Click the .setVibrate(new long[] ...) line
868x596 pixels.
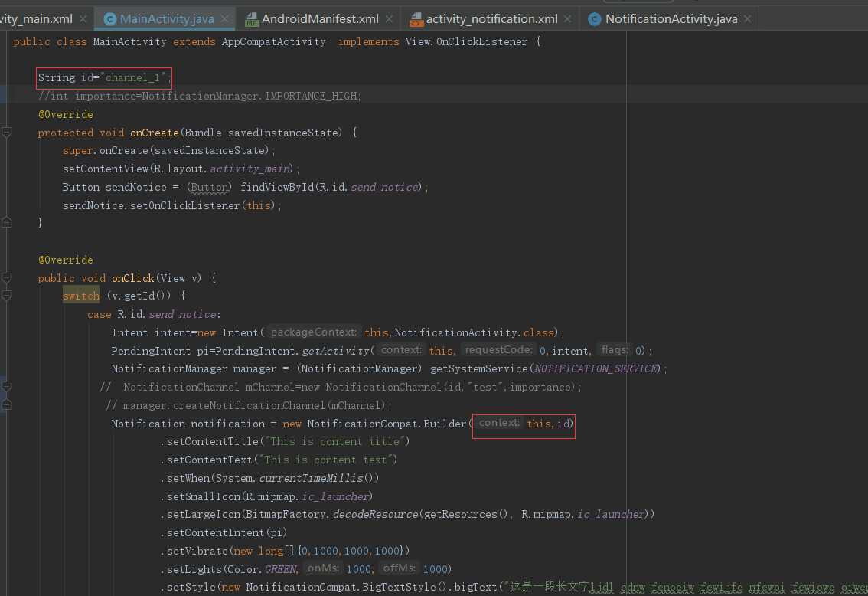click(285, 551)
